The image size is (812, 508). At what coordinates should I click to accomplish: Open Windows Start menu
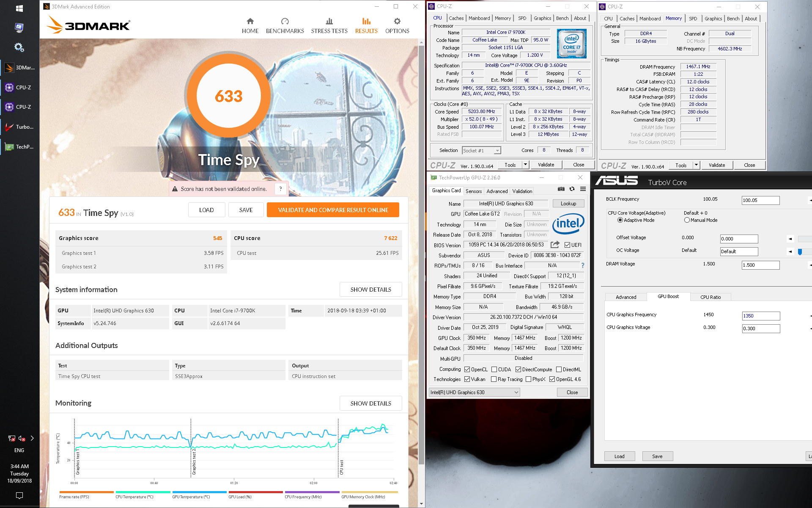pos(19,8)
